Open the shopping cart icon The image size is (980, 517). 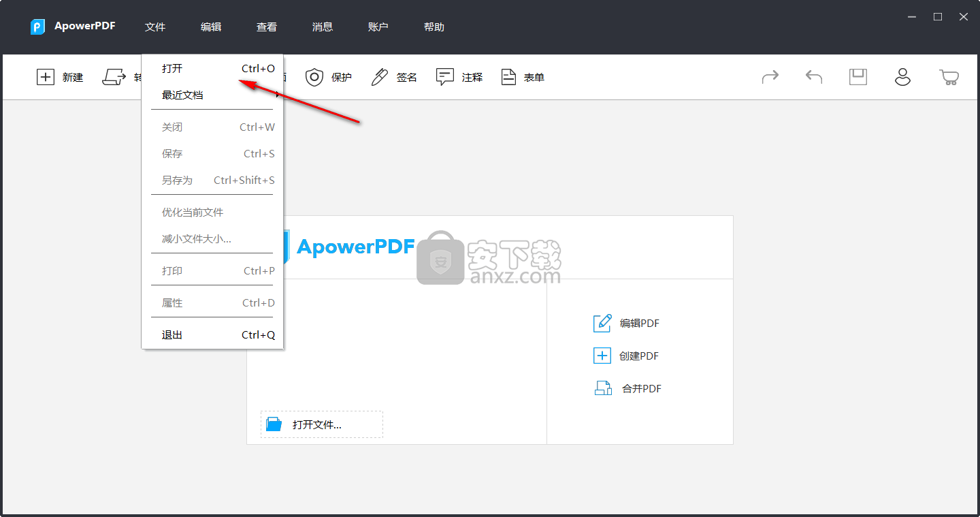(949, 77)
